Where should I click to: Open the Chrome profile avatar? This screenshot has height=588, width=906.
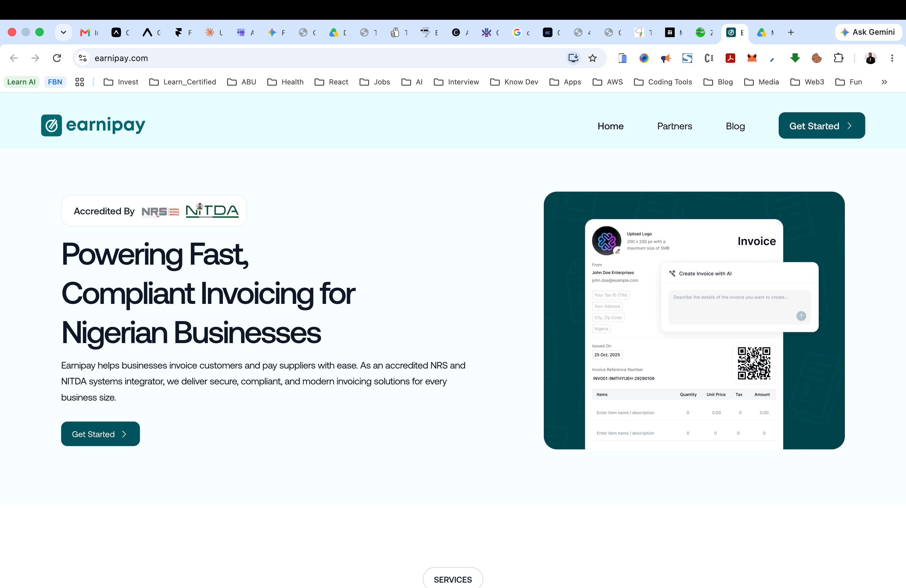tap(871, 58)
